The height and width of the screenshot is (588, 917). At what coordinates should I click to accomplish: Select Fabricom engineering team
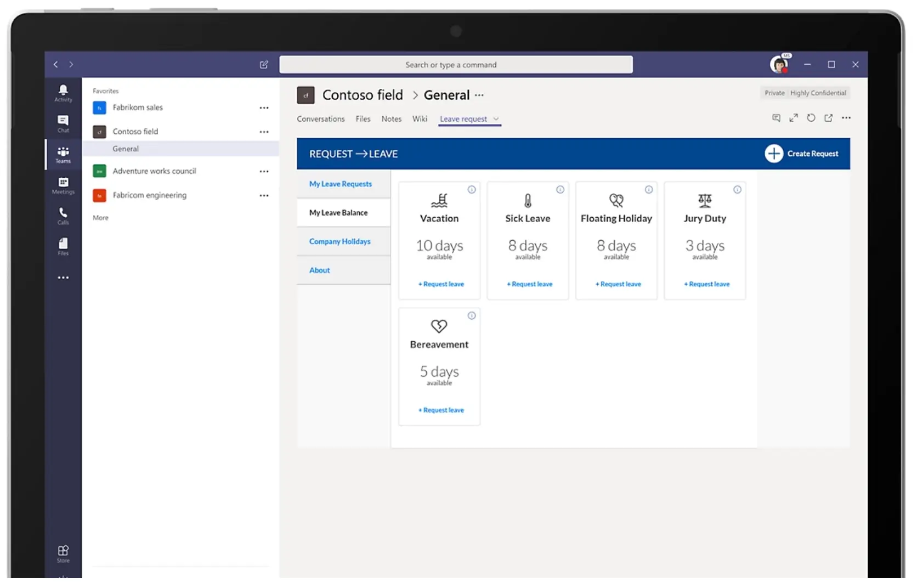[149, 195]
